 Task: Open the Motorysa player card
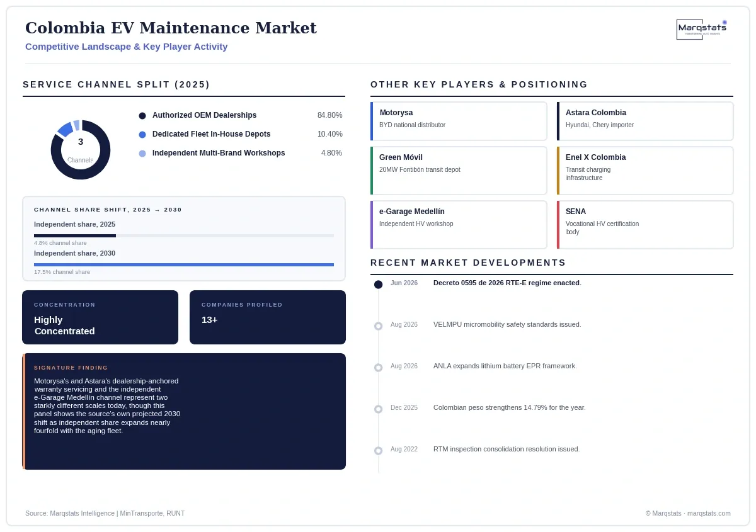pyautogui.click(x=459, y=121)
